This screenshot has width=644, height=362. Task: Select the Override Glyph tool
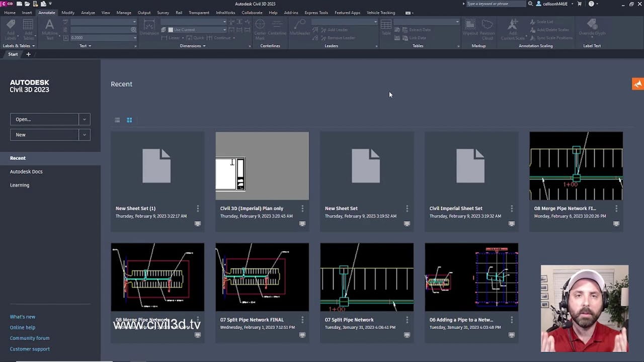click(592, 29)
